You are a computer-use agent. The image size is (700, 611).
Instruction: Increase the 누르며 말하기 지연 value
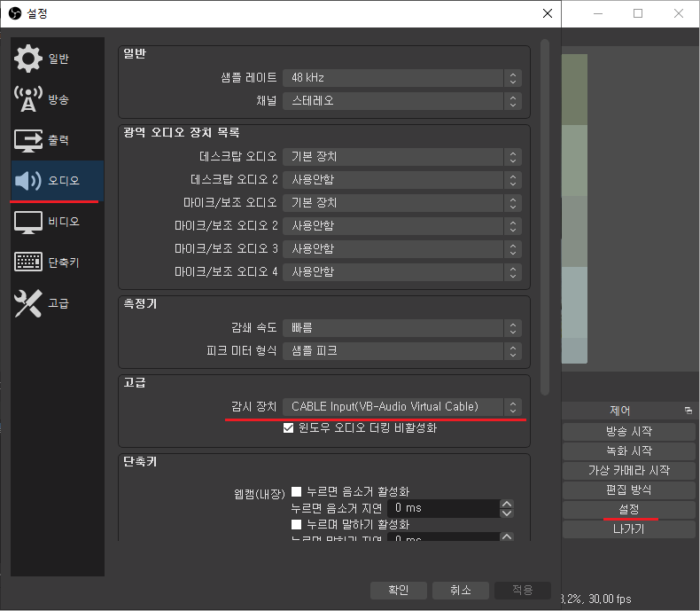[x=507, y=537]
